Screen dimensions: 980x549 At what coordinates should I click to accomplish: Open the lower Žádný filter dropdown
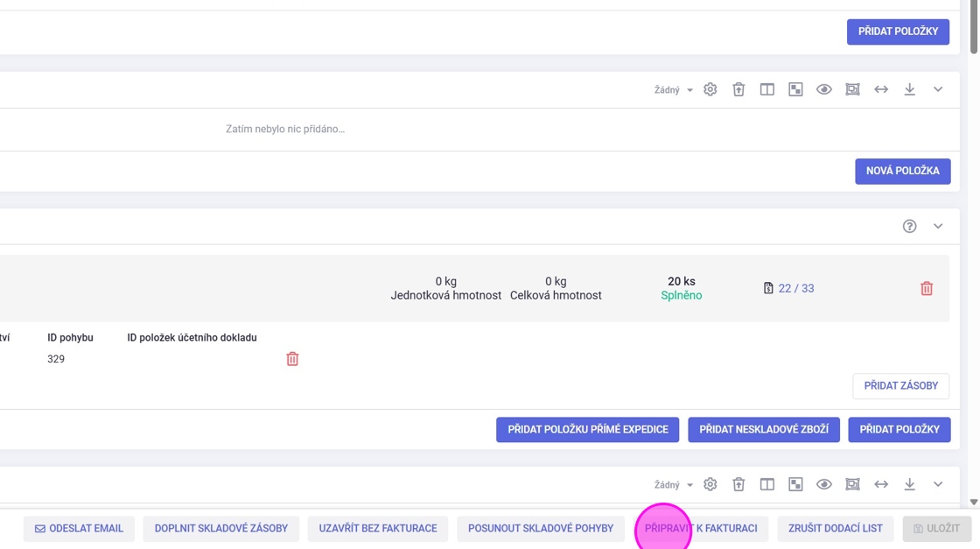click(673, 484)
